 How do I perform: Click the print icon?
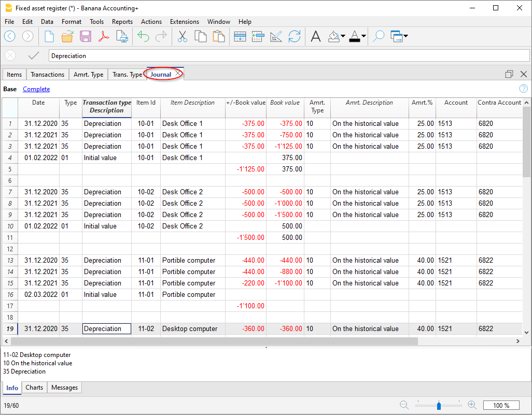click(x=122, y=36)
